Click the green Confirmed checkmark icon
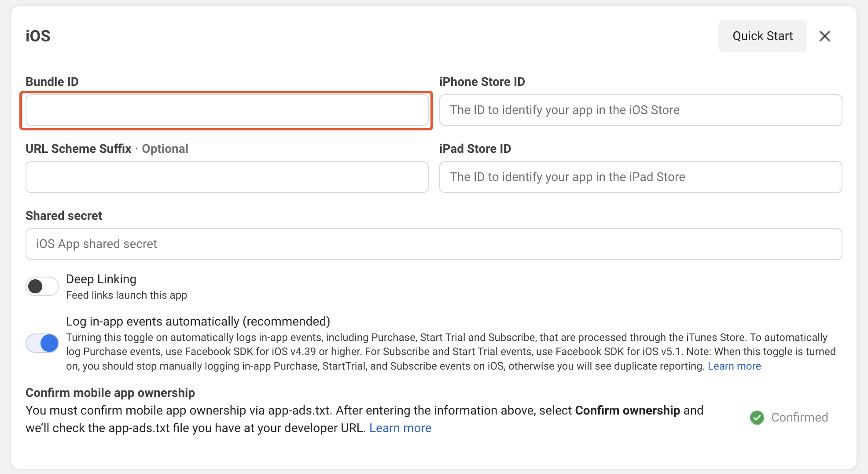868x474 pixels. pyautogui.click(x=757, y=417)
